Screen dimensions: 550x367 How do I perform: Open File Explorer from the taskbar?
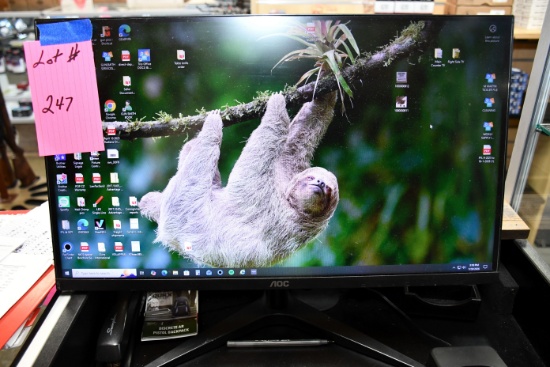point(175,273)
